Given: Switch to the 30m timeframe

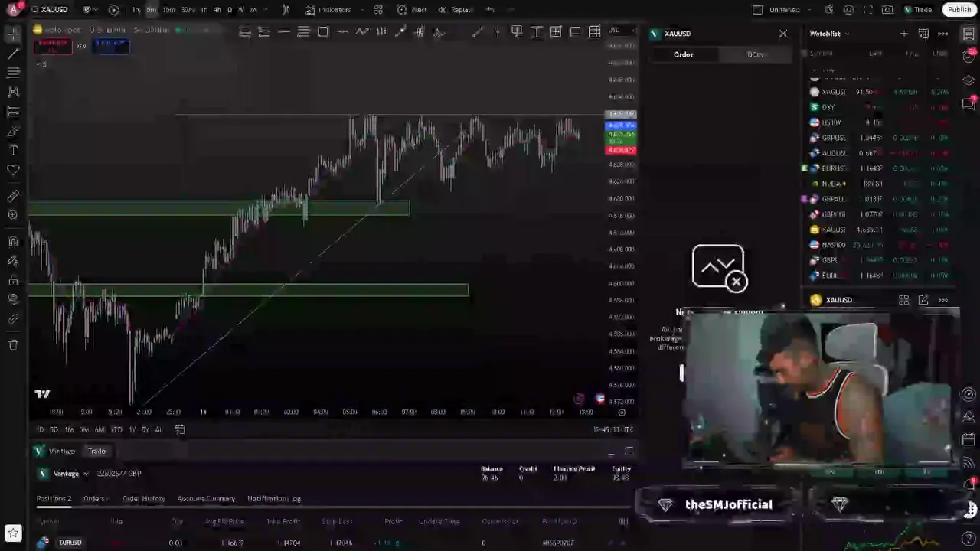Looking at the screenshot, I should coord(188,10).
